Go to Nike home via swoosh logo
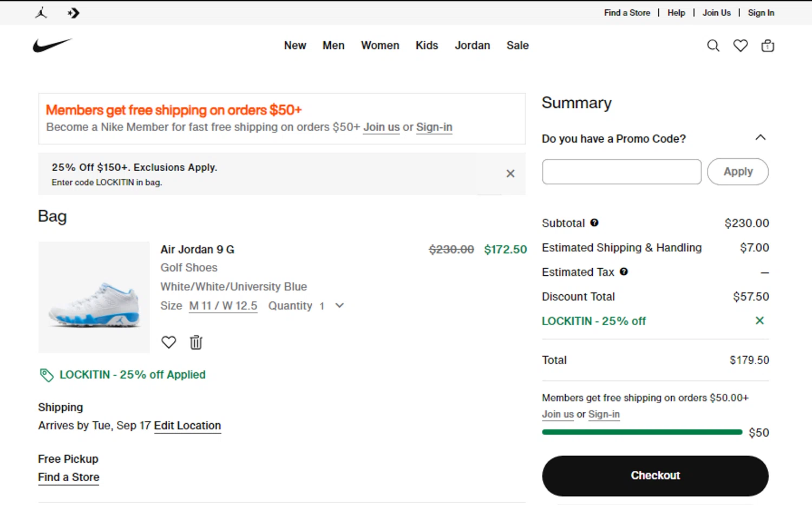 click(53, 46)
